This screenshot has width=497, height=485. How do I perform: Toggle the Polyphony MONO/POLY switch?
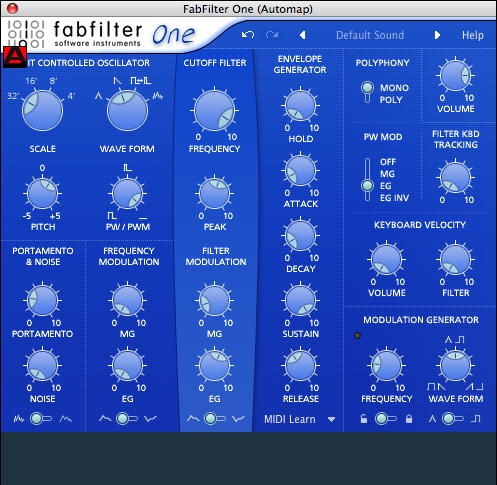[367, 92]
